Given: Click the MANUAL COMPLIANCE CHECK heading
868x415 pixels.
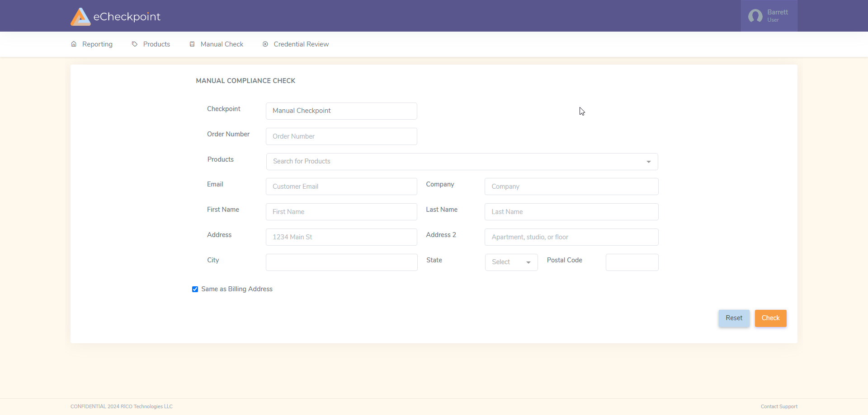Looking at the screenshot, I should point(245,81).
